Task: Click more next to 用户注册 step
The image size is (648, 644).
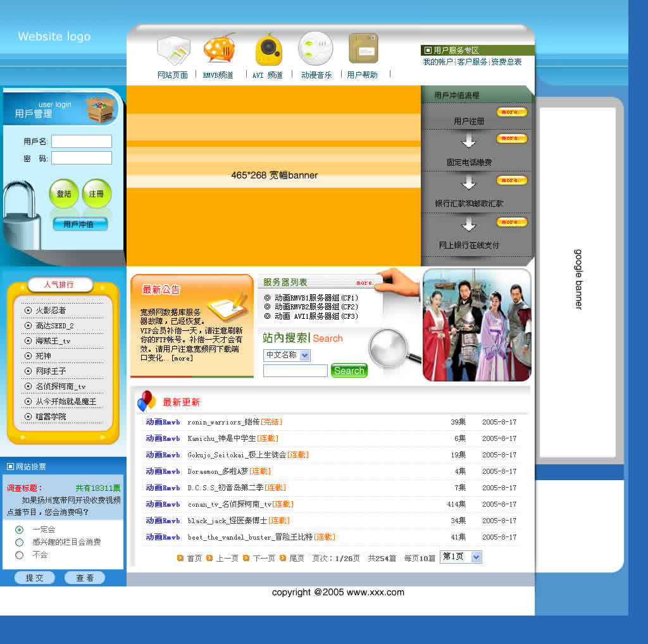Action: (511, 112)
